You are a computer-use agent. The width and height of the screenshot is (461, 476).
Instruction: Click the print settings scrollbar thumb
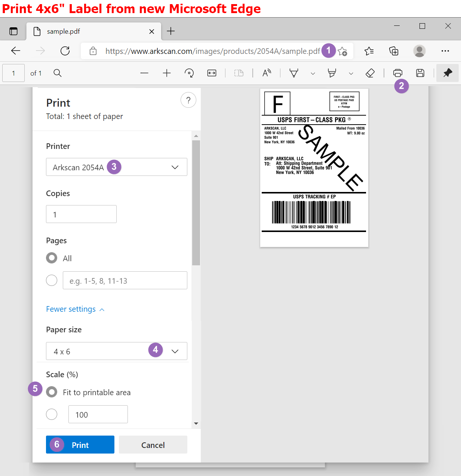[196, 203]
